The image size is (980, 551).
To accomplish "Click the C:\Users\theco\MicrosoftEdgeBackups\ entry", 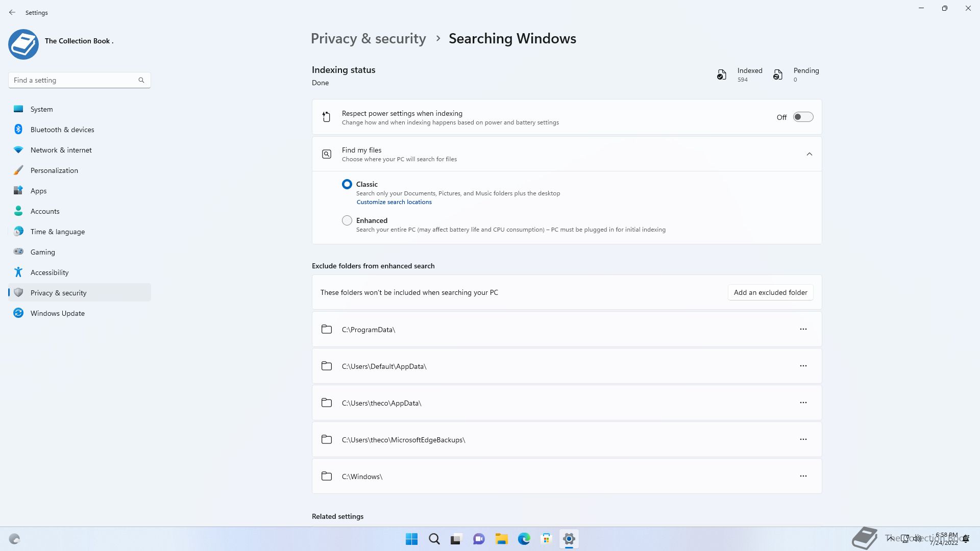I will 567,439.
